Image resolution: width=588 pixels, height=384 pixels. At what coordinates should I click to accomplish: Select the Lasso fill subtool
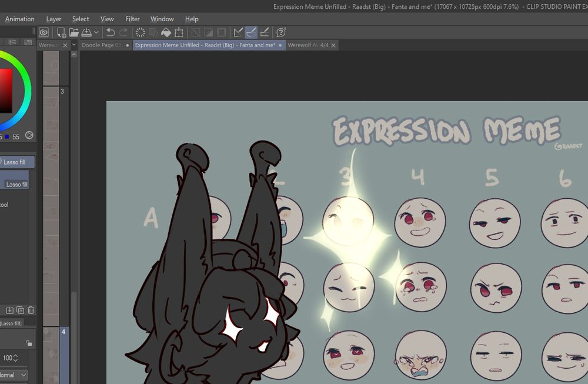tap(16, 184)
